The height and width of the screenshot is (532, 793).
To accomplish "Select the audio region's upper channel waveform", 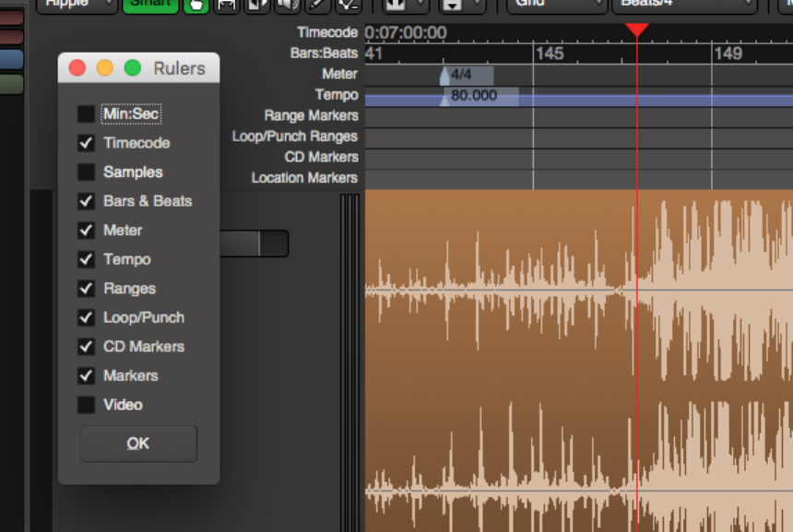I will (578, 290).
